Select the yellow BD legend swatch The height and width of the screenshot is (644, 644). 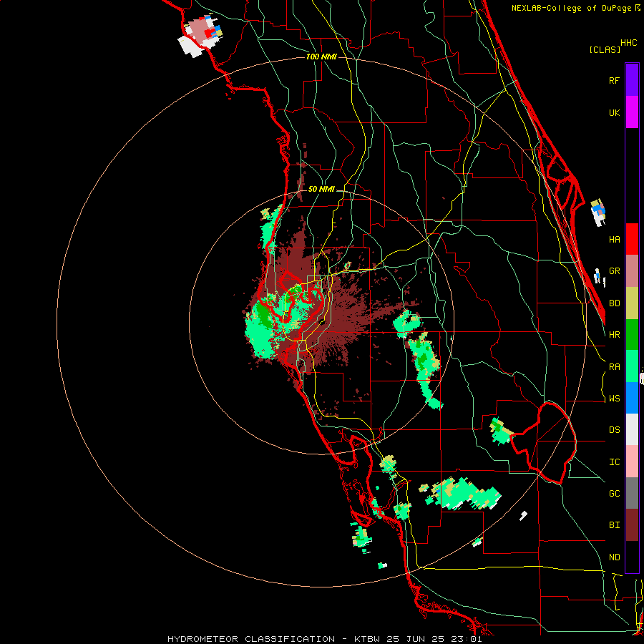632,303
